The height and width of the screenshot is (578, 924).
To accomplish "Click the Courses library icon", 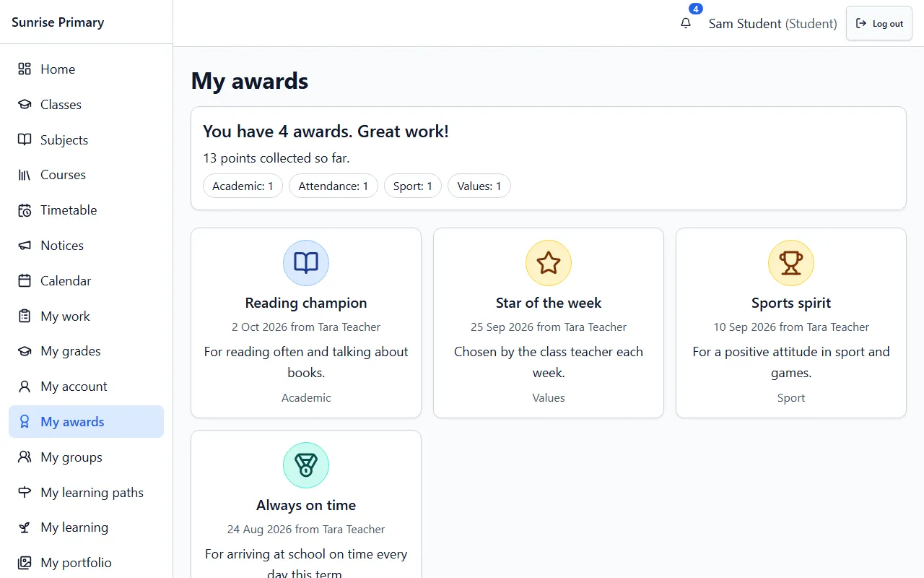I will (x=25, y=175).
